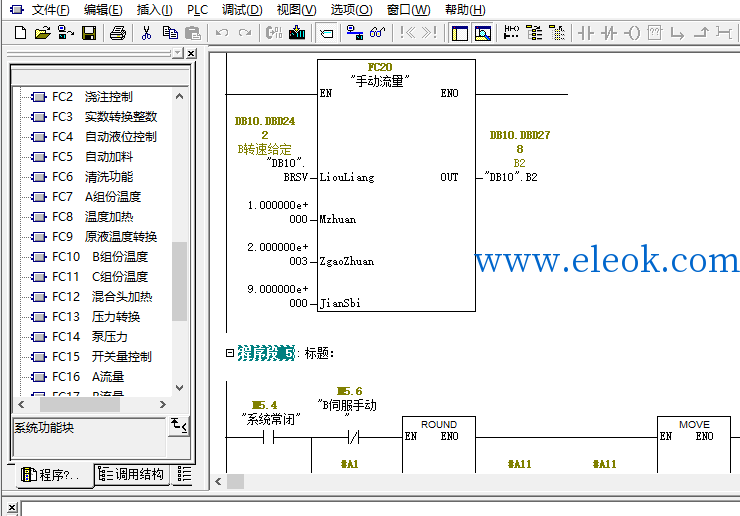Click the tree vertical scrollbar thumb
The width and height of the screenshot is (740, 516).
coord(179,281)
